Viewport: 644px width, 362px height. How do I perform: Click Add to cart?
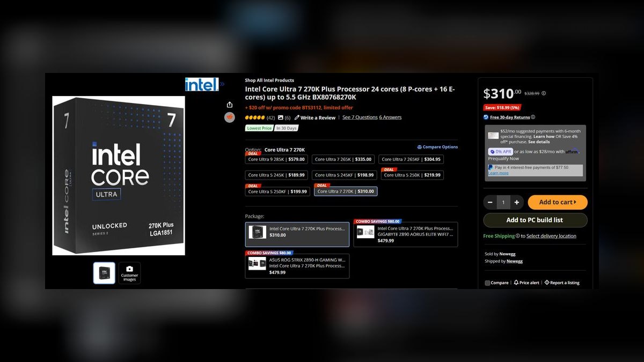[558, 202]
